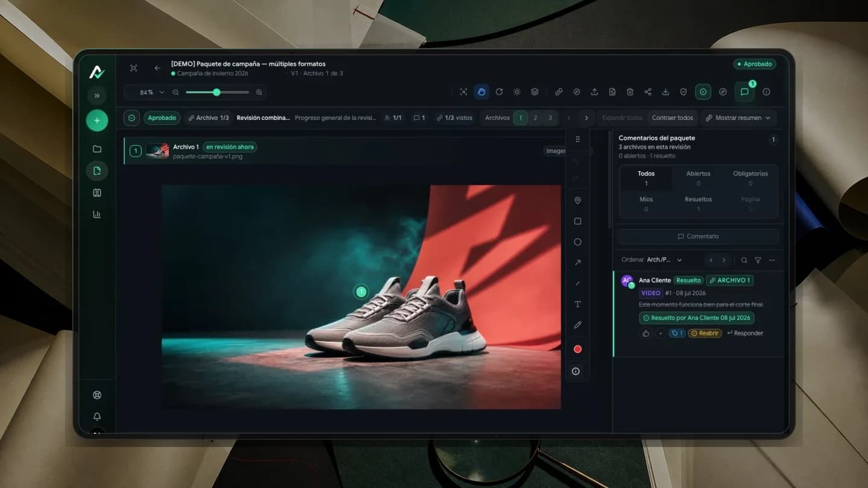Select the hand pan tool

(481, 92)
